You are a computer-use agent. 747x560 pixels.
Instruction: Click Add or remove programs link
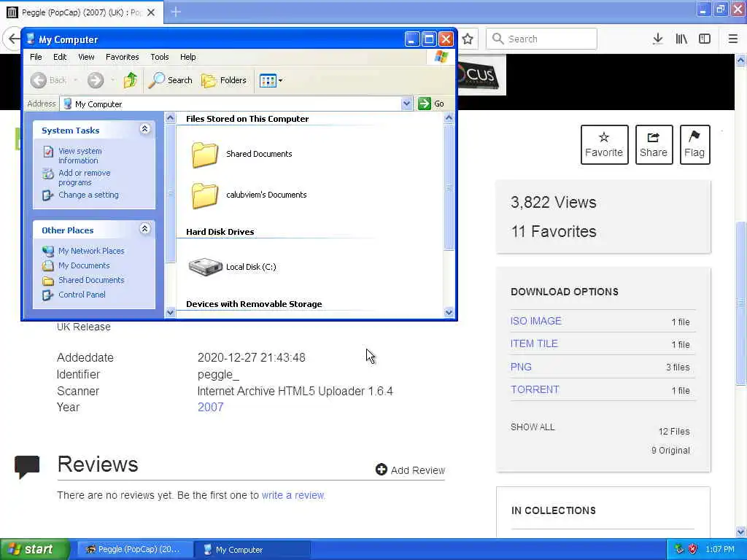click(85, 178)
